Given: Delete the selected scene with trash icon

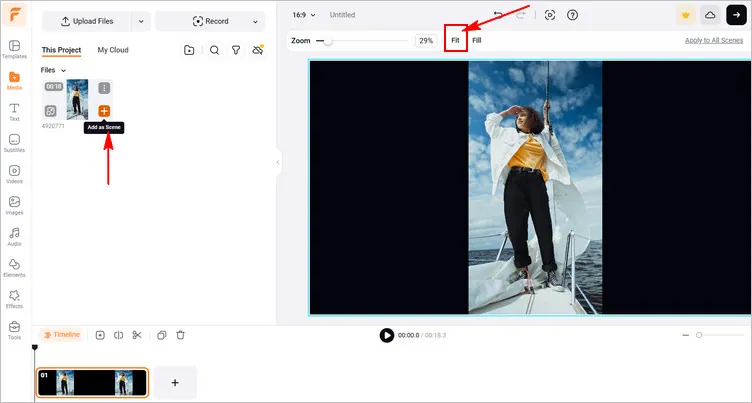Looking at the screenshot, I should point(180,335).
